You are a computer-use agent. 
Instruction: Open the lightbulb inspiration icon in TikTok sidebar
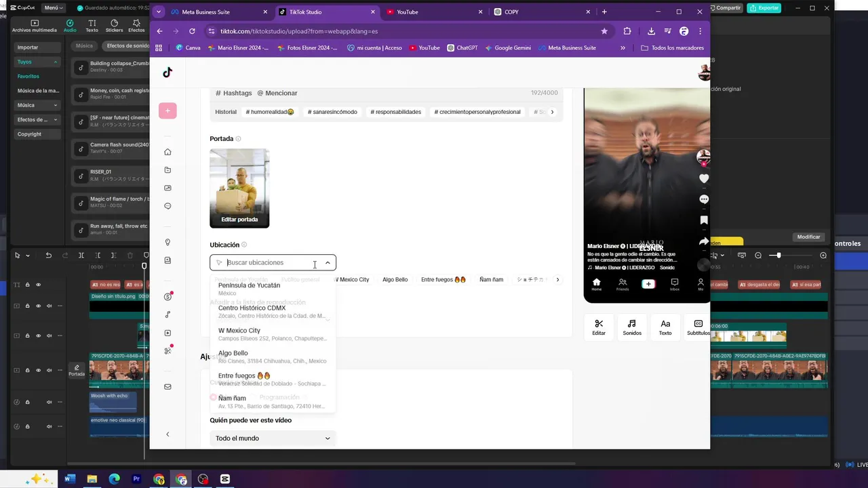click(167, 243)
